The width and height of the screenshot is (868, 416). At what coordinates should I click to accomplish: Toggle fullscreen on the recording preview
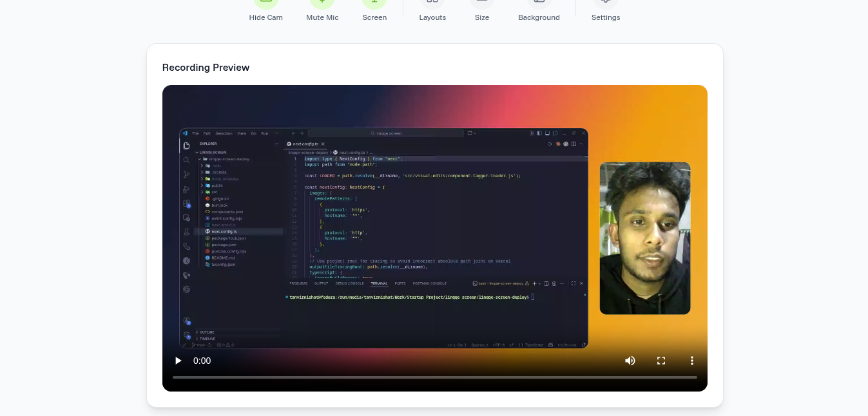[661, 361]
